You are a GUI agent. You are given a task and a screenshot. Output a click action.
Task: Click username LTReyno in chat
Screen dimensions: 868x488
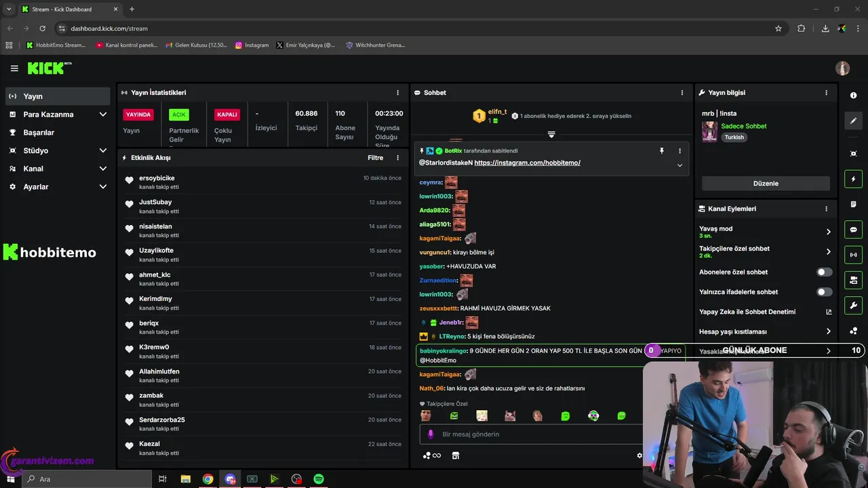pyautogui.click(x=452, y=336)
